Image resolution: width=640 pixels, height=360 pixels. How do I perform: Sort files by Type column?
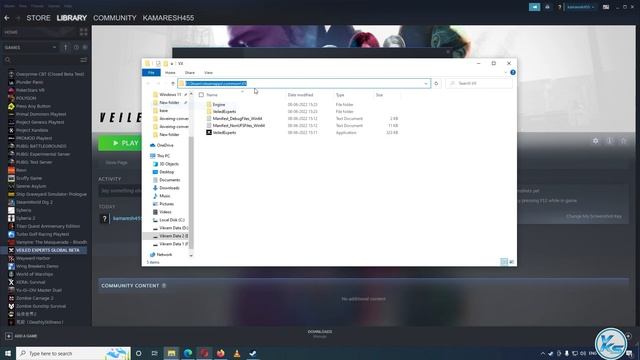340,95
